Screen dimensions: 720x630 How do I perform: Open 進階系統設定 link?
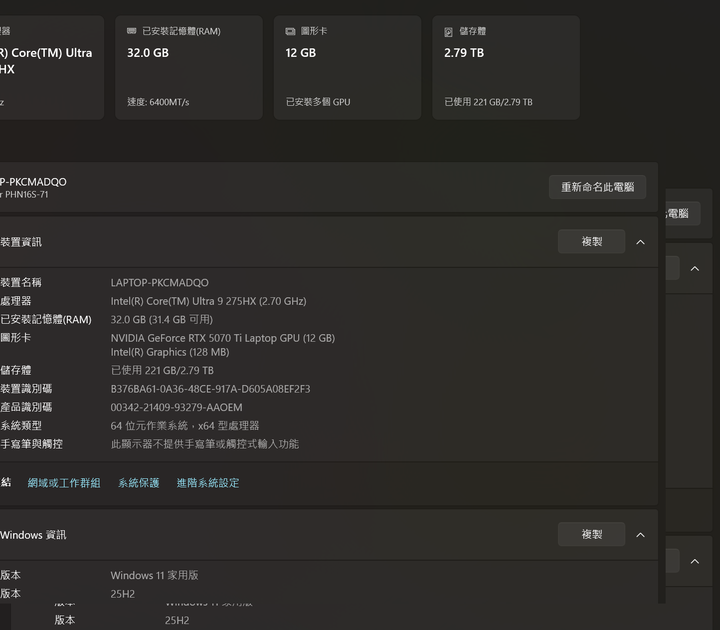click(208, 483)
